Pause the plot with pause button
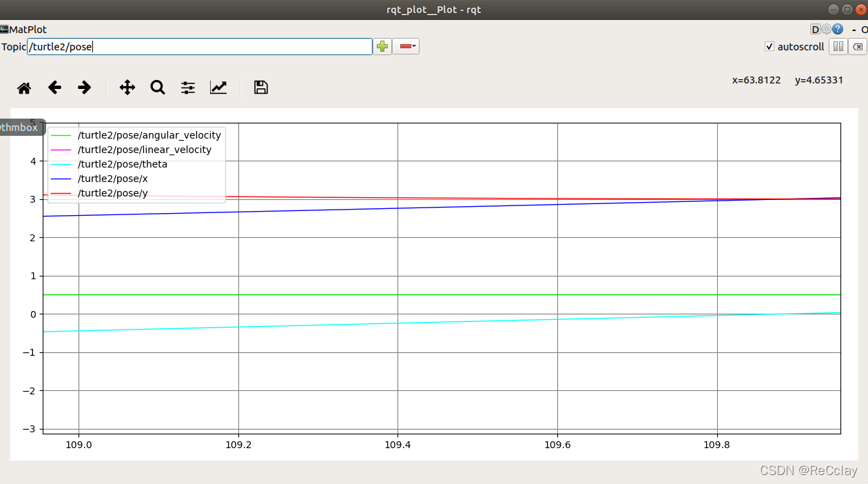The height and width of the screenshot is (484, 868). (838, 47)
